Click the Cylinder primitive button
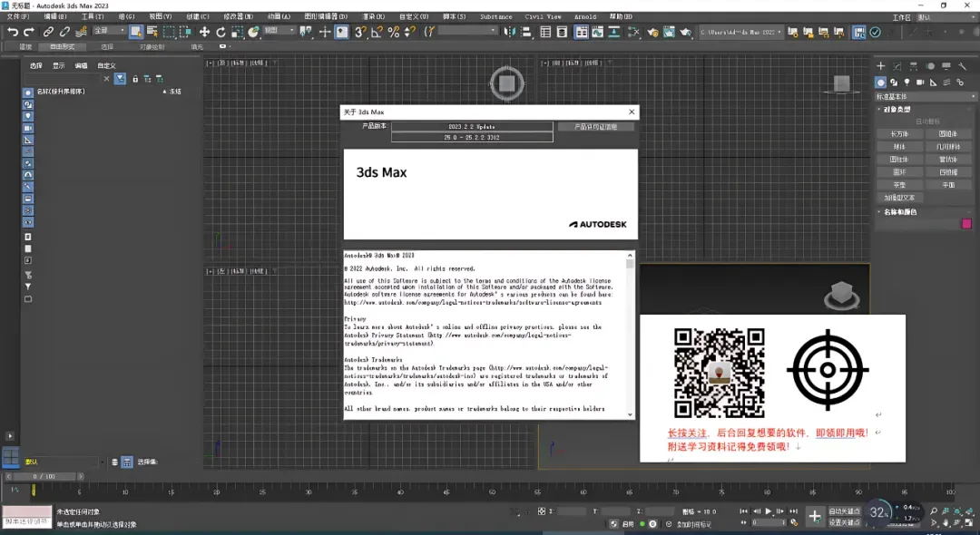Viewport: 980px width, 535px height. 899,160
